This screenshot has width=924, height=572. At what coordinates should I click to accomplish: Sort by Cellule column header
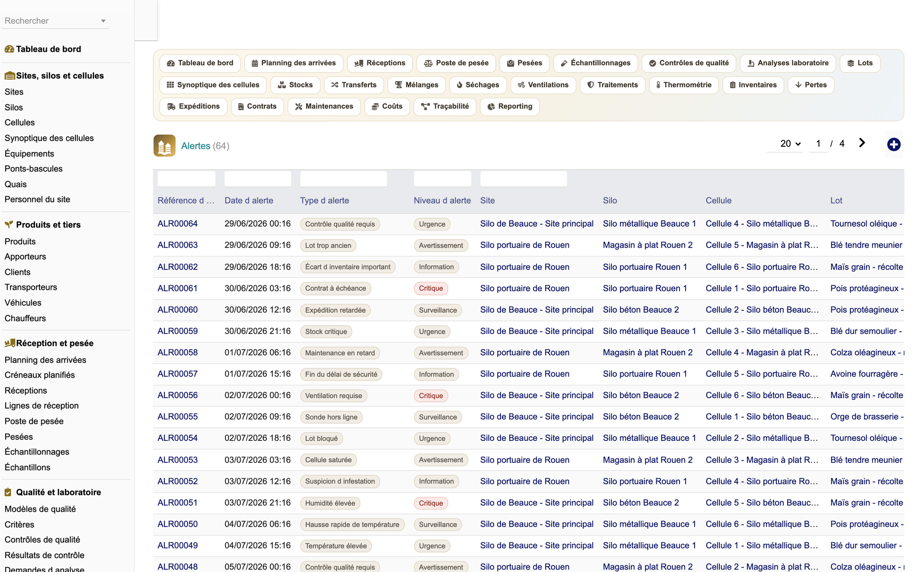click(718, 200)
